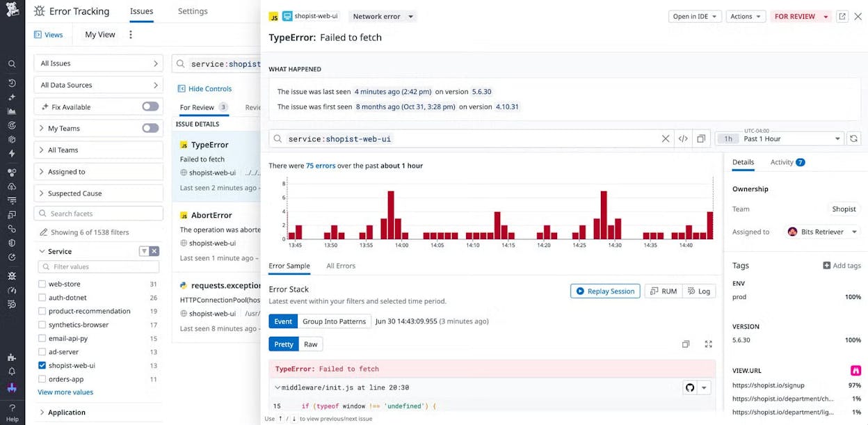The image size is (868, 425).
Task: Refresh the Past 1 Hour results
Action: [x=854, y=139]
